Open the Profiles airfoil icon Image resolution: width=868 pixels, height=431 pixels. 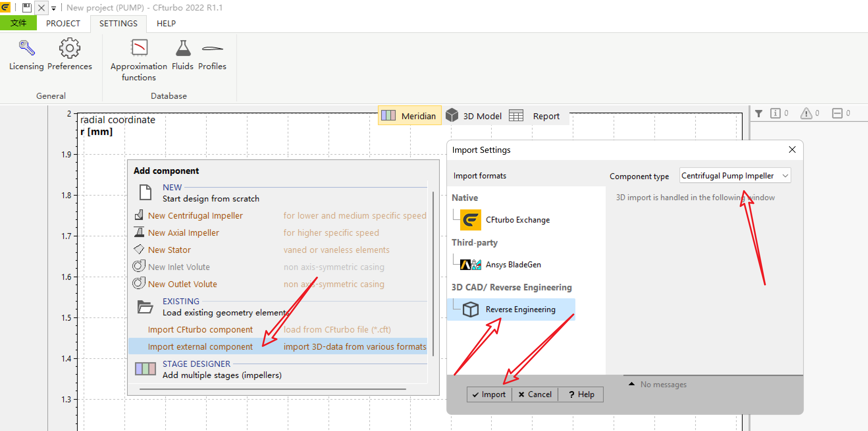(x=212, y=48)
